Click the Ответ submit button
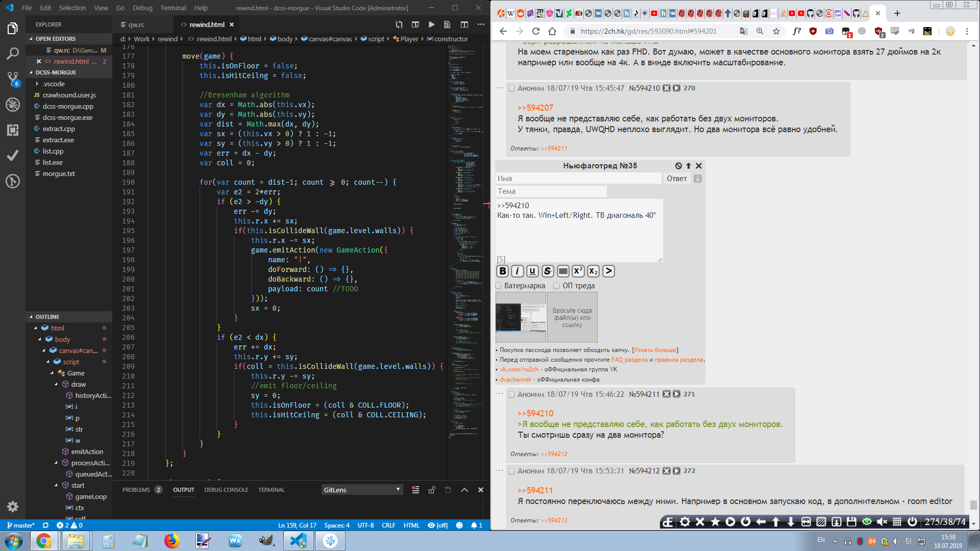 [x=677, y=179]
